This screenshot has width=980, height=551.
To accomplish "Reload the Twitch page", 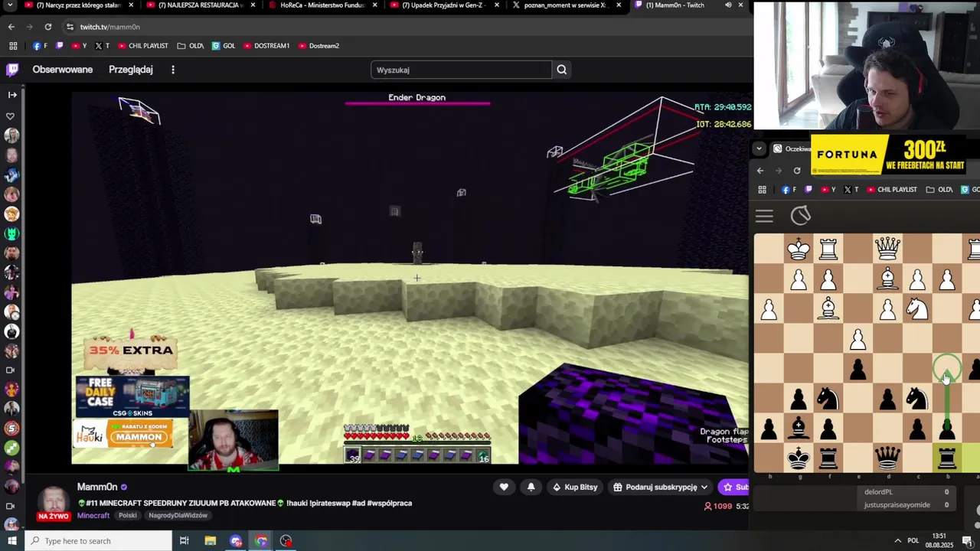I will click(47, 27).
